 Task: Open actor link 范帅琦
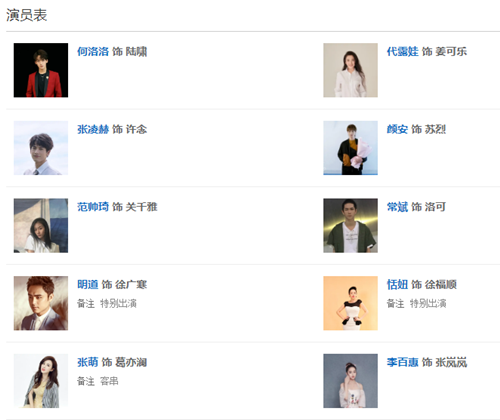93,207
